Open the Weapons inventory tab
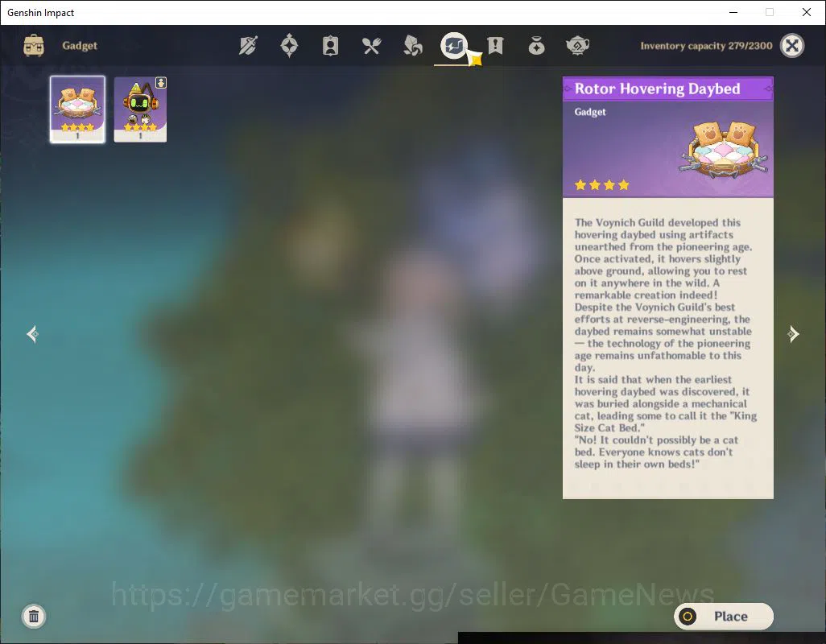826x644 pixels. (x=248, y=46)
